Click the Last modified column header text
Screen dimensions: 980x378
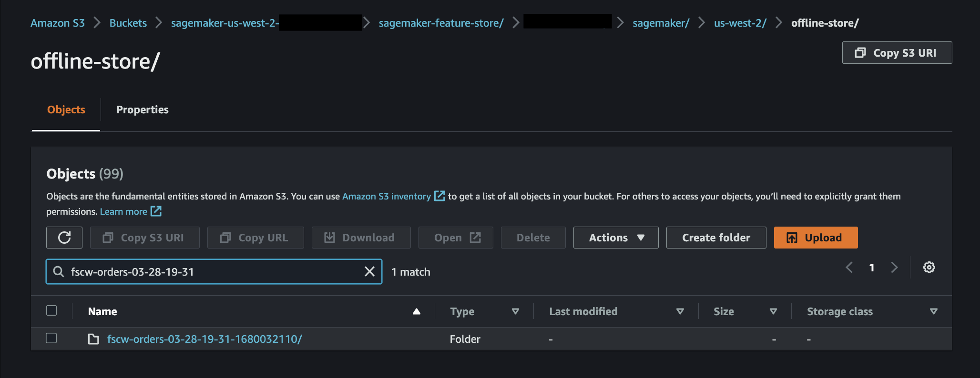click(x=583, y=311)
